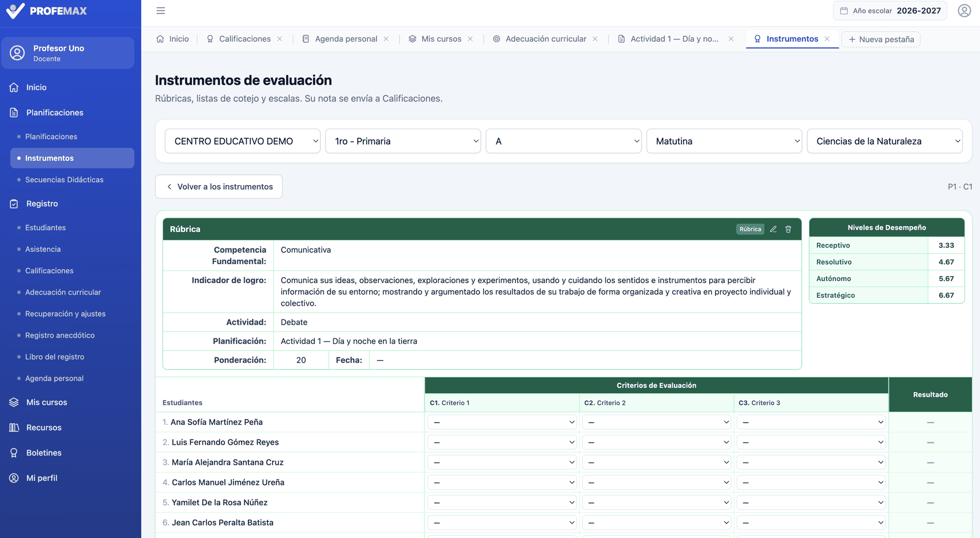Open Adecuación curricular in sidebar
This screenshot has height=538, width=980.
pyautogui.click(x=63, y=292)
